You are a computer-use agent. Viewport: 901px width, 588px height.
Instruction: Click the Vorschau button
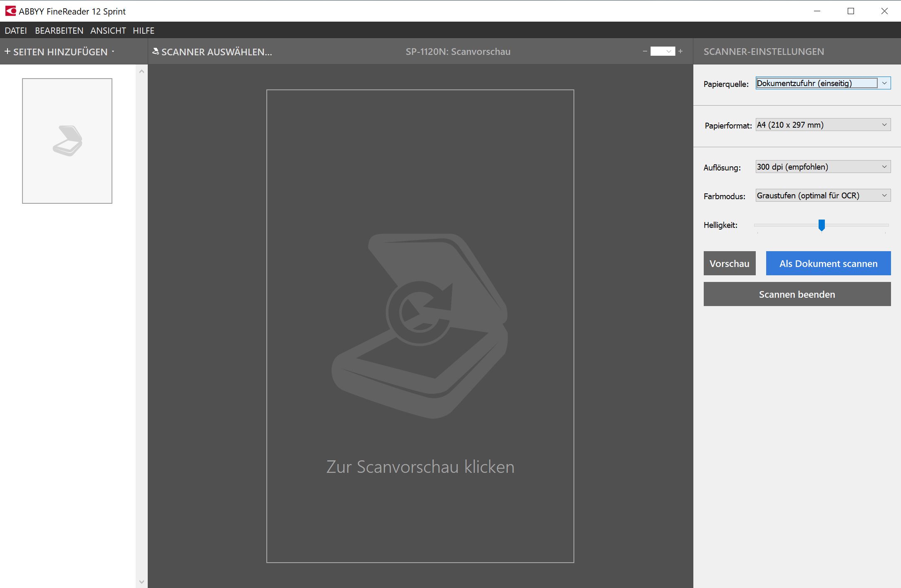click(729, 263)
